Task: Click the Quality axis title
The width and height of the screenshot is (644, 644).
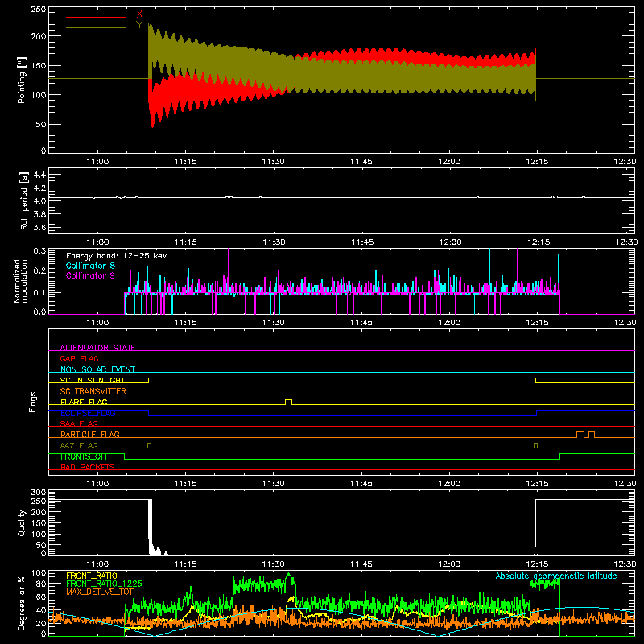Action: 22,522
